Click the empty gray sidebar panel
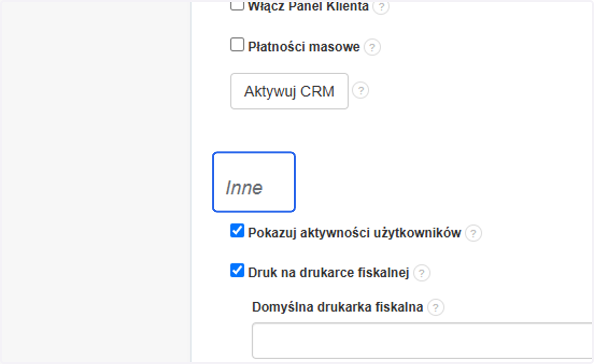594x364 pixels. [x=96, y=182]
